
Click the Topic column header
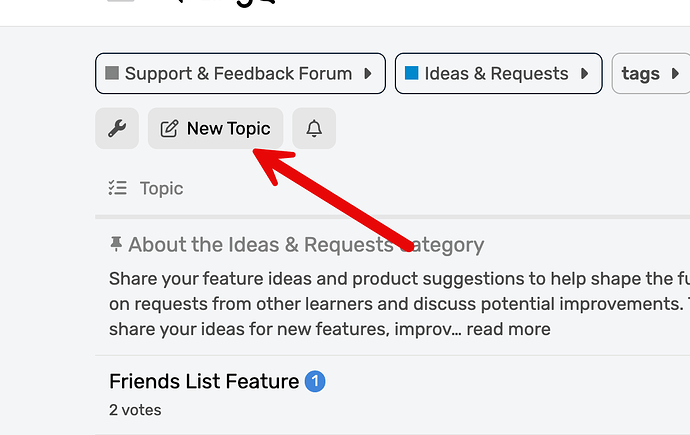tap(161, 188)
